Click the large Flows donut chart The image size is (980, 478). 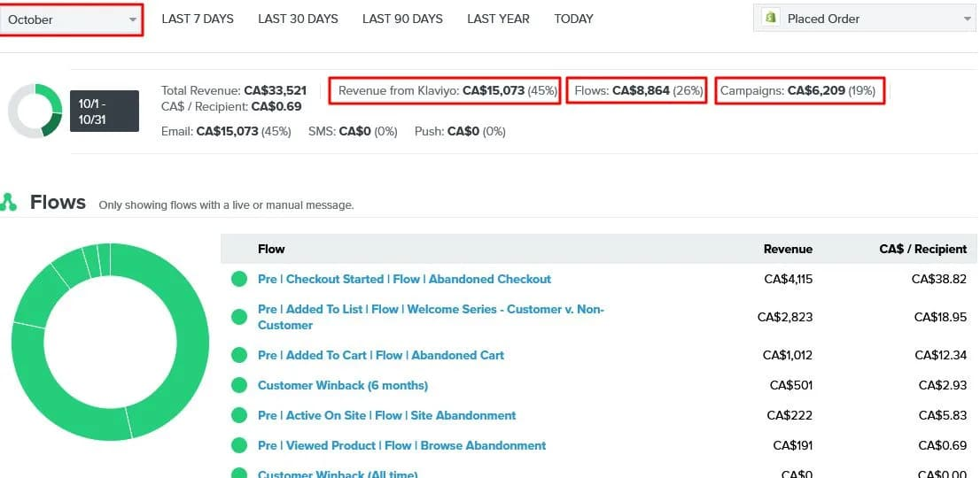tap(110, 342)
